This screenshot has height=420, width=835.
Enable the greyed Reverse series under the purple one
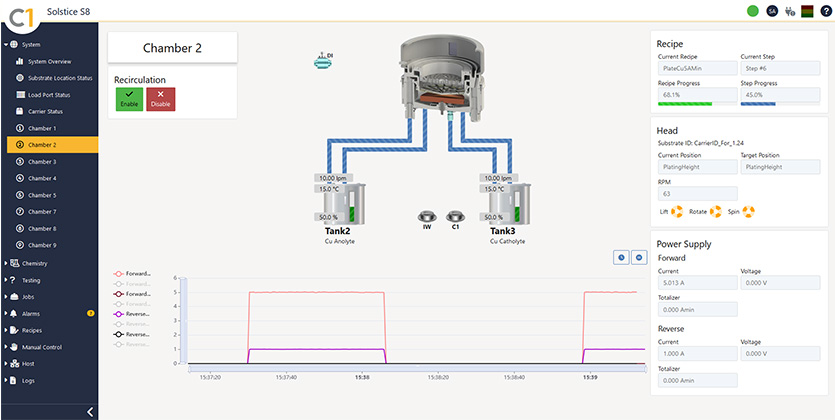pyautogui.click(x=132, y=324)
